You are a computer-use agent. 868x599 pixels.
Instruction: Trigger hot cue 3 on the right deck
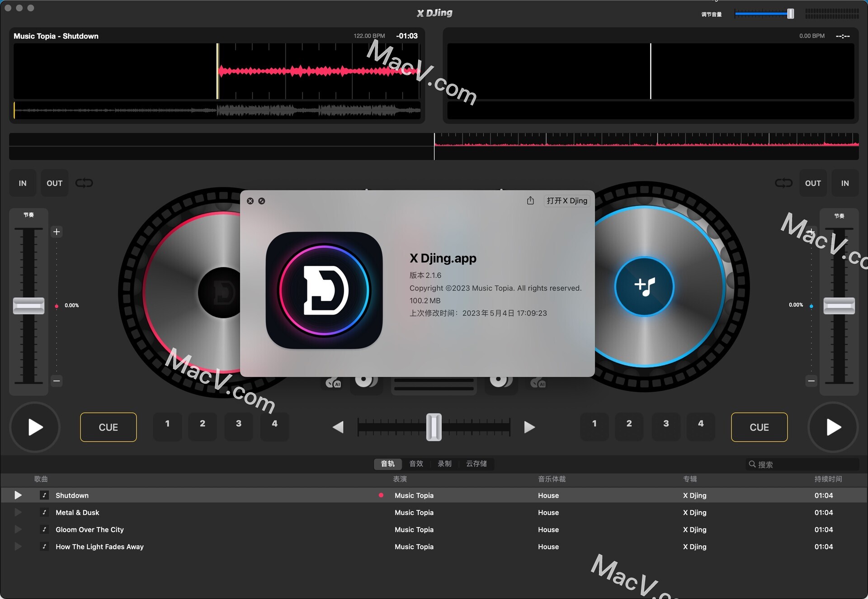(x=666, y=426)
